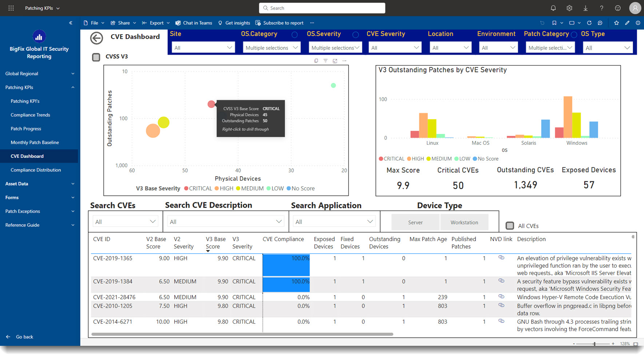The height and width of the screenshot is (360, 644).
Task: Select the radio button beside OS.Category
Action: coord(294,35)
